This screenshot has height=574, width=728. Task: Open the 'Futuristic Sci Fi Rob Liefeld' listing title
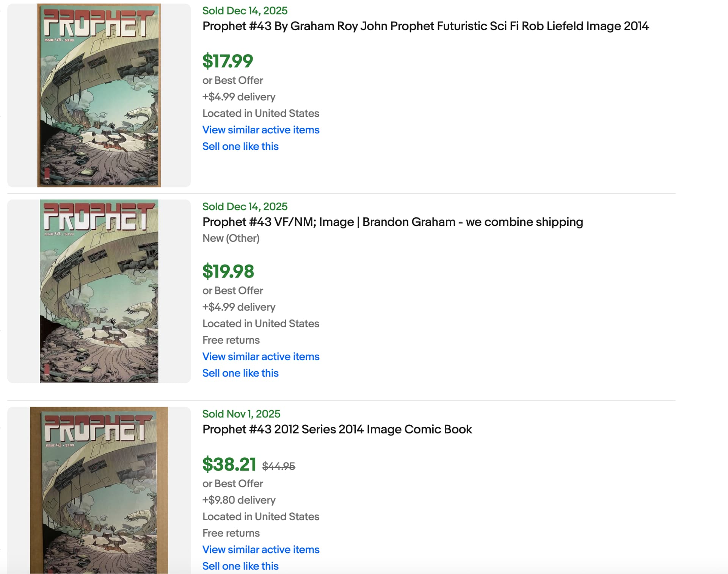(425, 26)
